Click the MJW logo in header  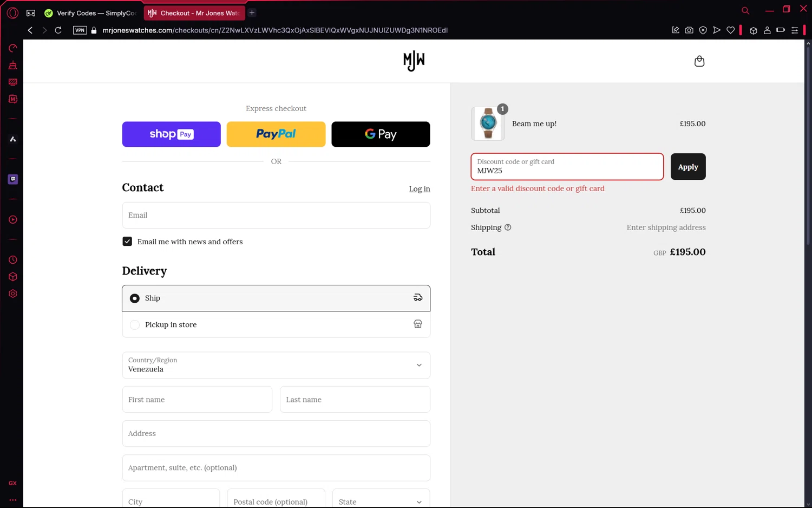(x=414, y=61)
